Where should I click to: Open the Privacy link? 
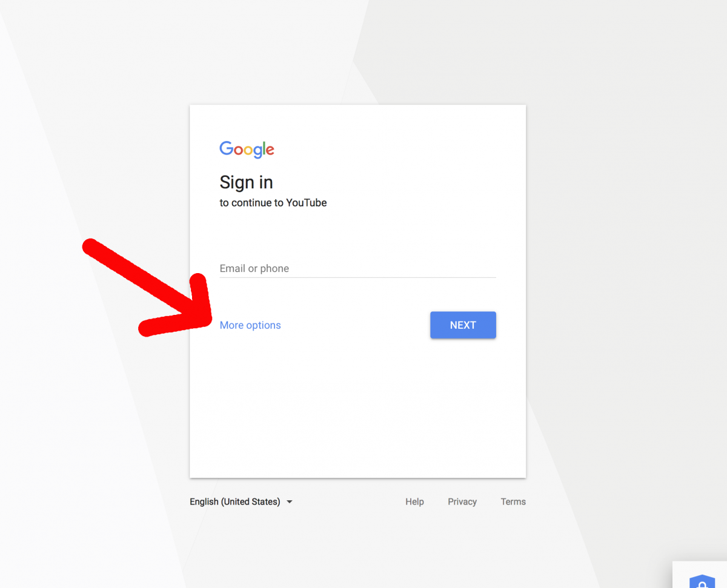pos(462,502)
